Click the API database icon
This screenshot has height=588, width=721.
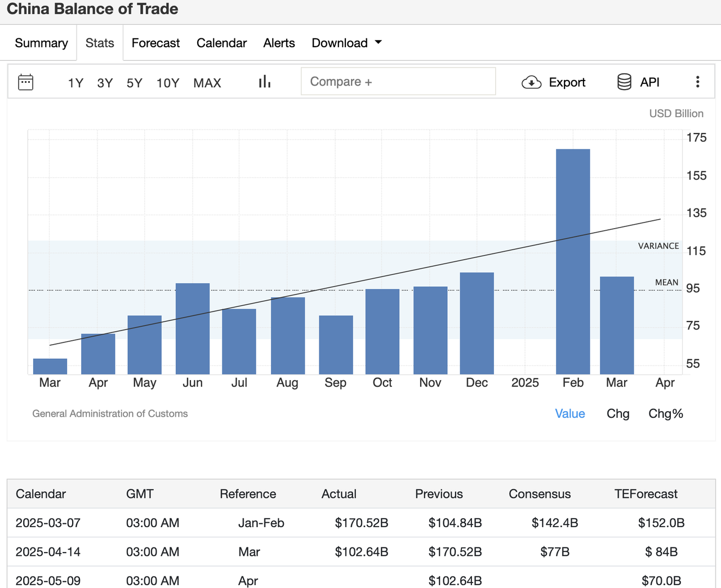coord(624,82)
